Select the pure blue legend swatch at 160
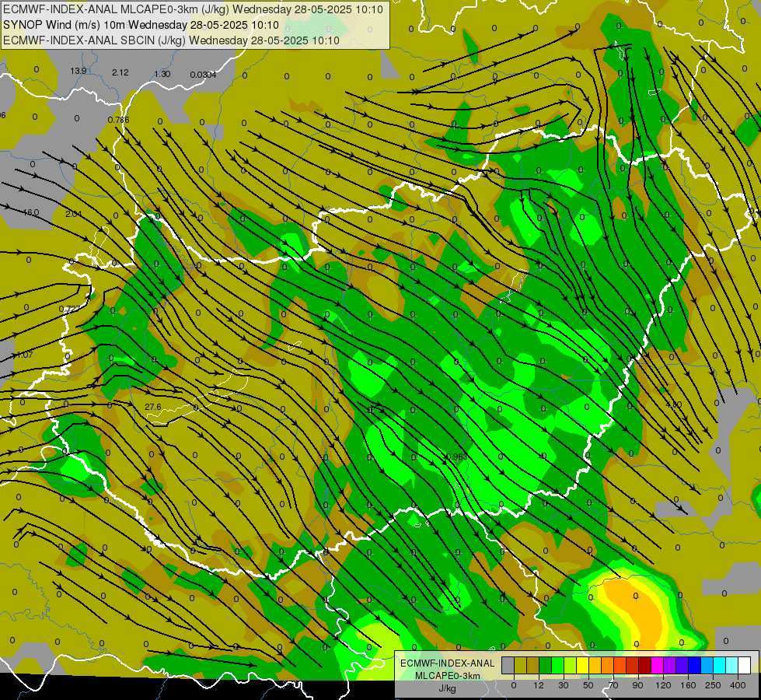 [695, 665]
